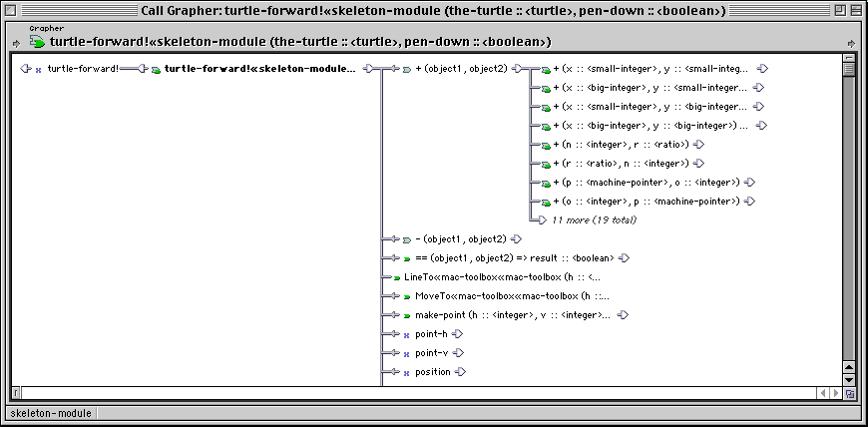Click the window collapse box in title bar
The width and height of the screenshot is (868, 427).
[x=855, y=10]
